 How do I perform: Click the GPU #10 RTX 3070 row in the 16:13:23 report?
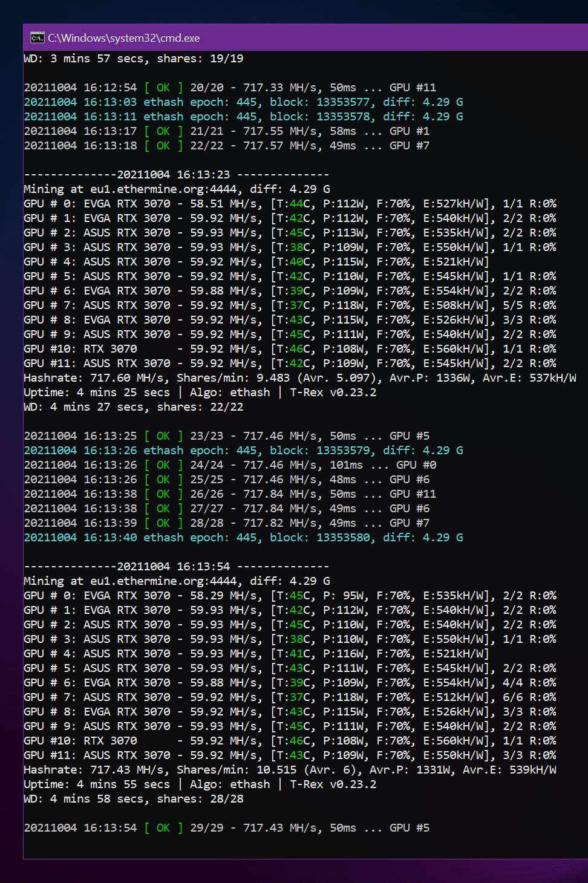coord(290,349)
